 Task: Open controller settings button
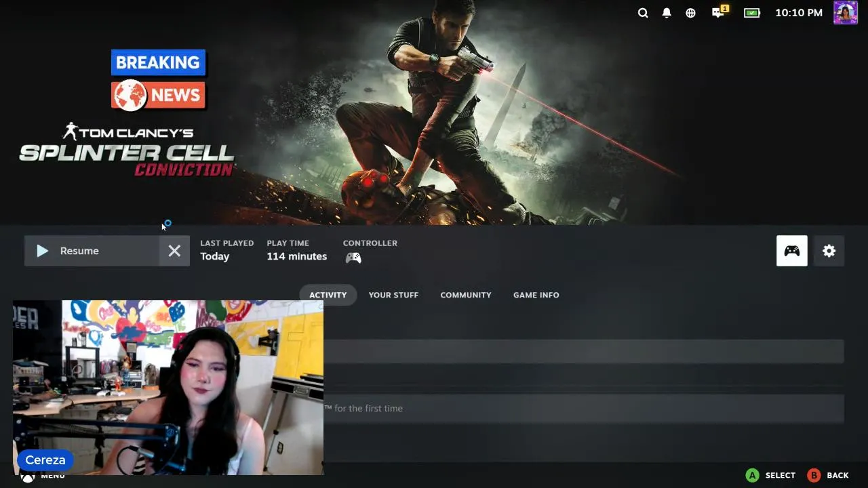pos(792,251)
